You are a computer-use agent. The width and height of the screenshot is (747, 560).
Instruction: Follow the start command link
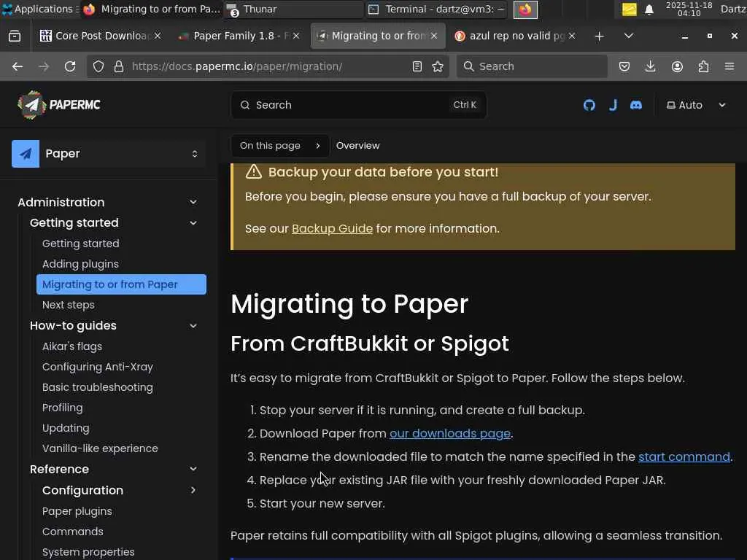(x=684, y=457)
